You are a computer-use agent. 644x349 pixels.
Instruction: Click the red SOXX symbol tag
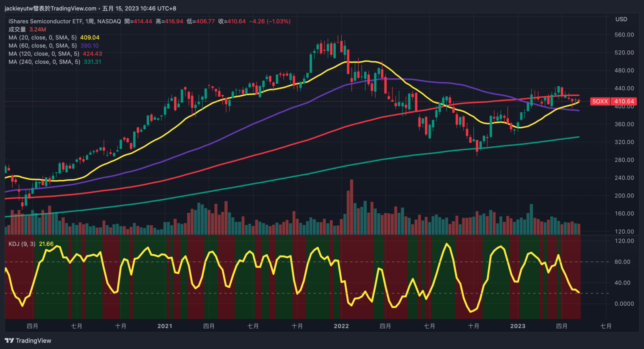[x=600, y=102]
